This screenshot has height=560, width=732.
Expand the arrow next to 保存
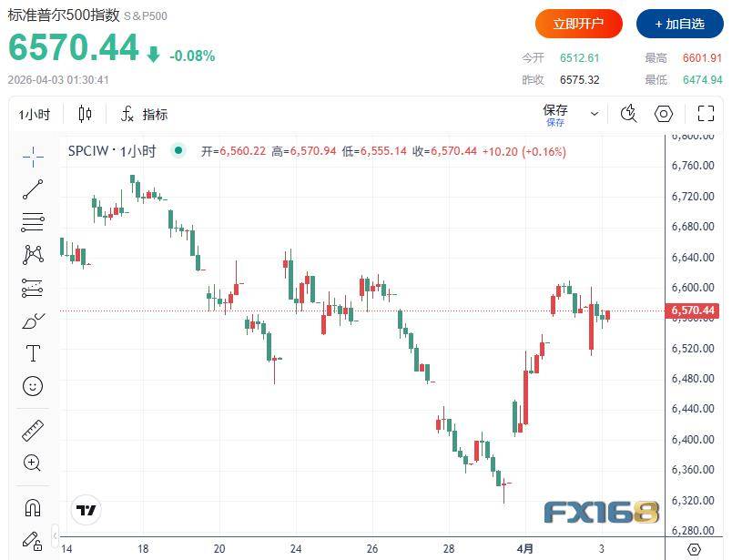pos(595,114)
